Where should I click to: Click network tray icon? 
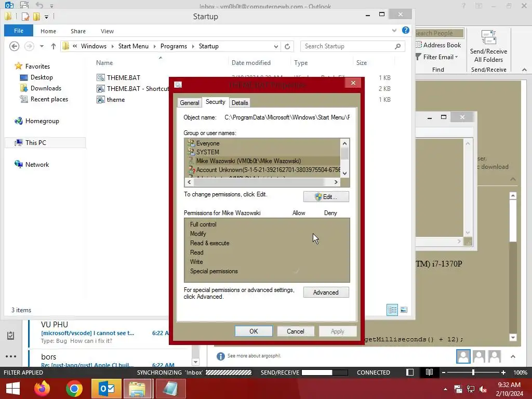coord(471,389)
